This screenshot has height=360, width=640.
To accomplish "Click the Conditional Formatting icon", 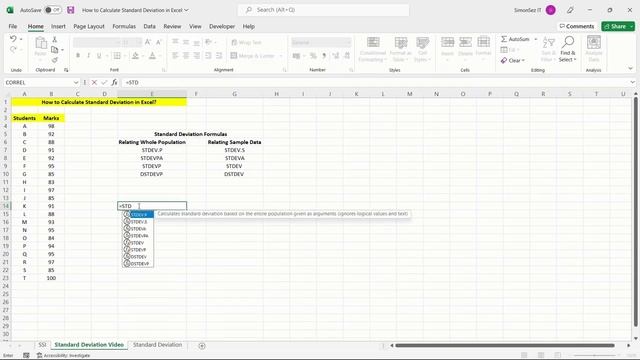I will (x=373, y=43).
